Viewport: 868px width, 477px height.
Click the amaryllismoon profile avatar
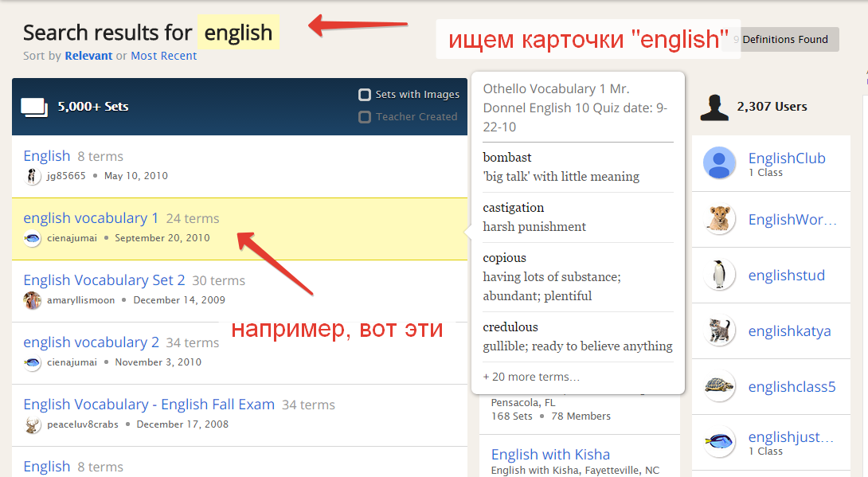click(33, 300)
